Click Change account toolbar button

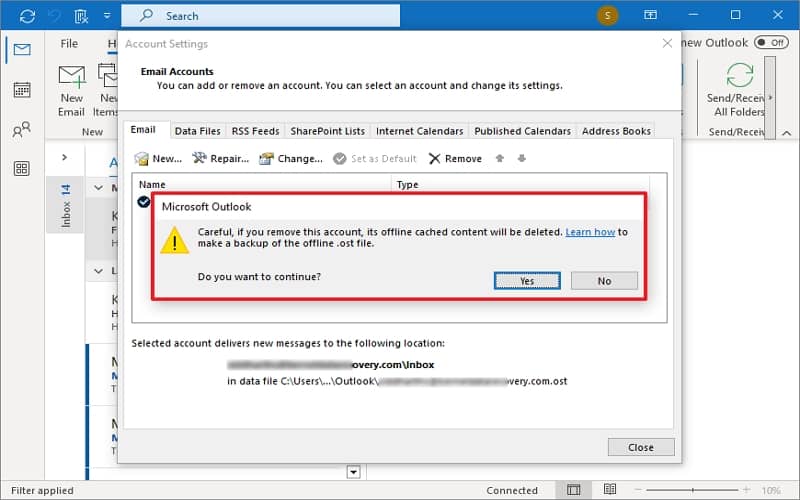click(x=291, y=159)
